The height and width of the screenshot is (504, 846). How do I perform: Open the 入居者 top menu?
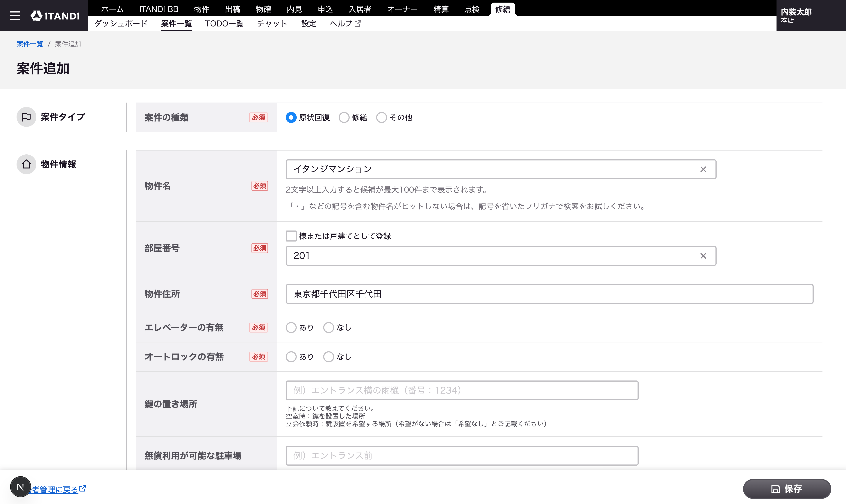tap(360, 9)
